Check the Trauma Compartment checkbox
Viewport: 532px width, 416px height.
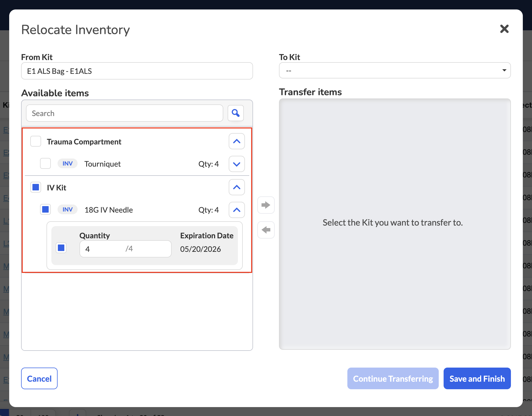click(x=36, y=141)
